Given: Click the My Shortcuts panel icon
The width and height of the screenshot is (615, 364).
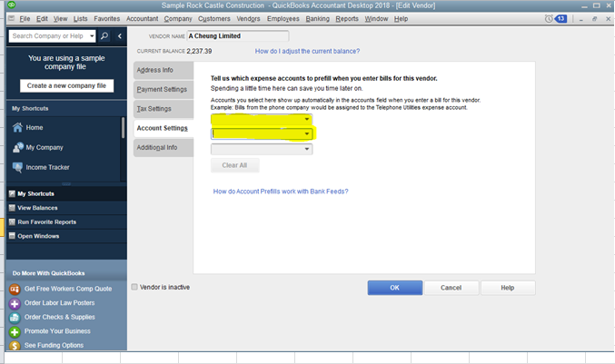Looking at the screenshot, I should pyautogui.click(x=12, y=193).
